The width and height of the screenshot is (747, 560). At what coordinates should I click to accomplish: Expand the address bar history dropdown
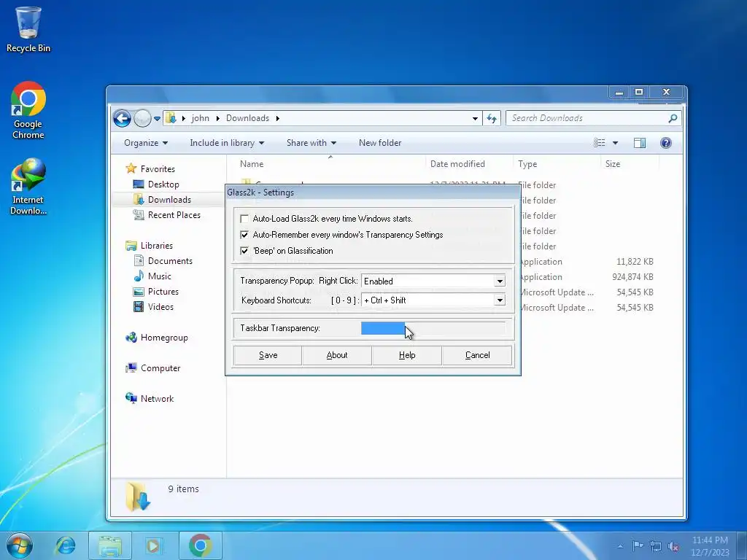[475, 119]
